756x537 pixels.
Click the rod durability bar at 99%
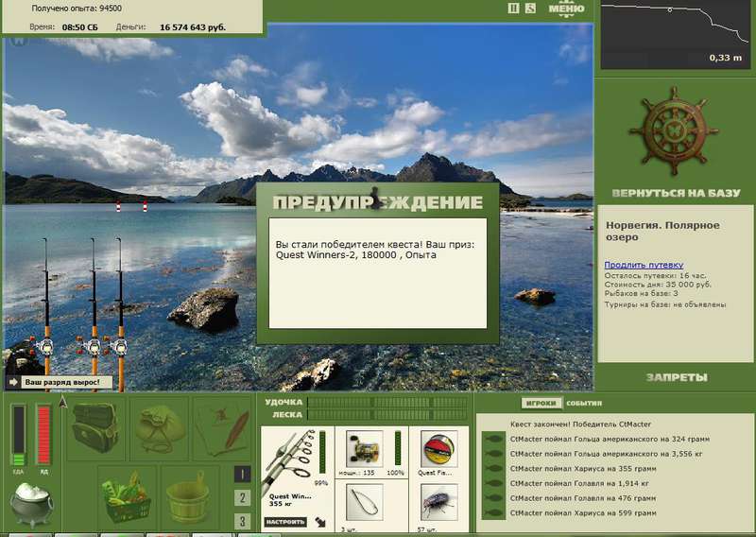[322, 453]
